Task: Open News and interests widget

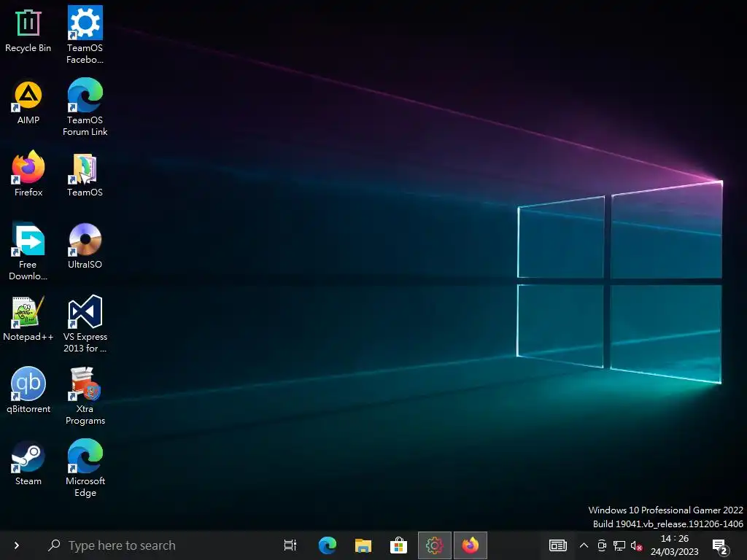Action: pos(557,545)
